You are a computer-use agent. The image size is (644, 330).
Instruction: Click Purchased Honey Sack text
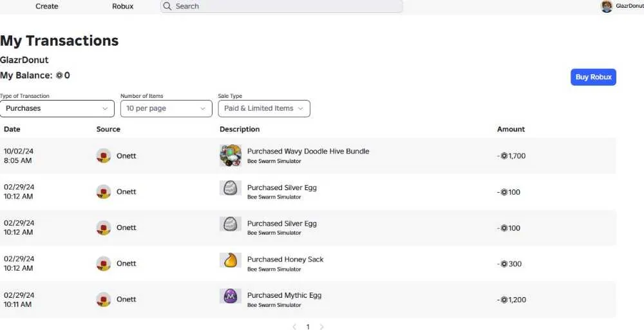pyautogui.click(x=285, y=259)
